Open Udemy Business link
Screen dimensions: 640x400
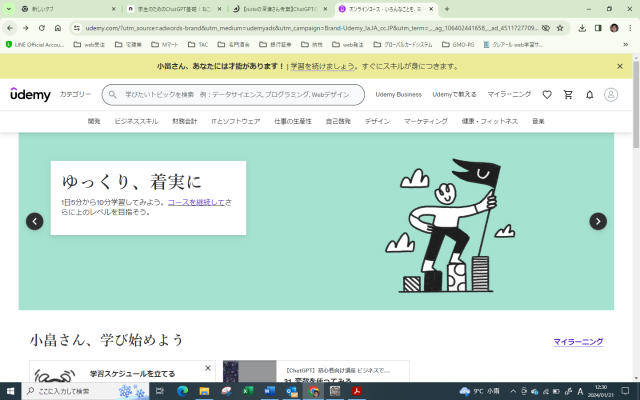tap(398, 94)
